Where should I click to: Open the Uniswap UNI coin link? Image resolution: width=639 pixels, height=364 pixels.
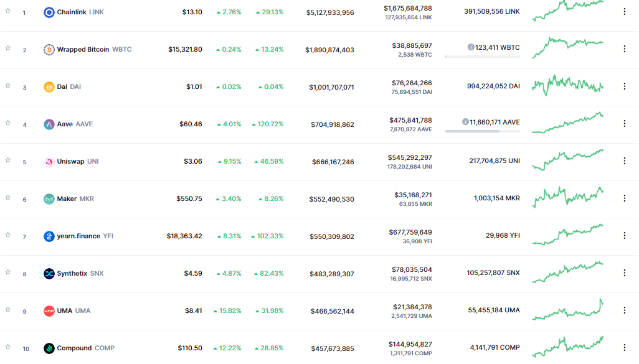click(x=78, y=161)
